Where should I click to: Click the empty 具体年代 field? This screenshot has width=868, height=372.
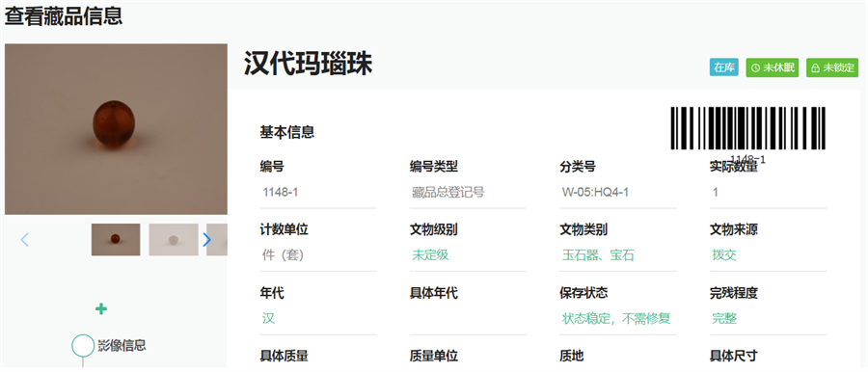click(468, 318)
